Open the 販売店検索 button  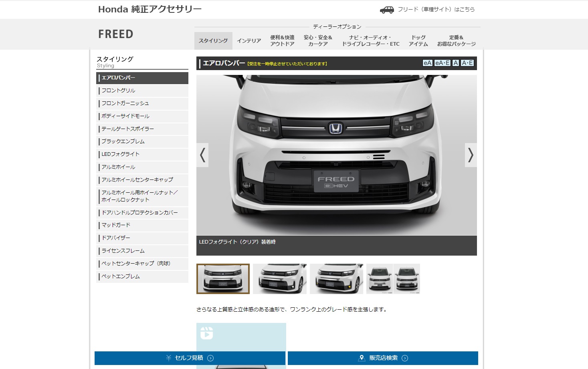pyautogui.click(x=383, y=358)
